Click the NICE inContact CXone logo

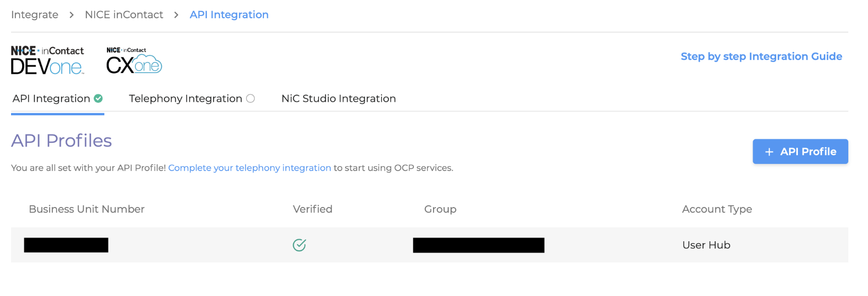(x=134, y=61)
